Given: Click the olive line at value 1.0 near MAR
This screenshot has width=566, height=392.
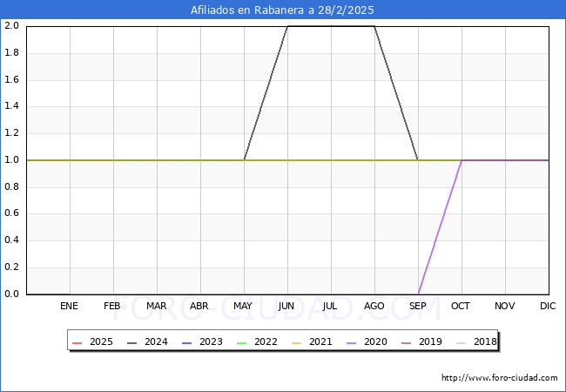Looking at the screenshot, I should [x=157, y=160].
